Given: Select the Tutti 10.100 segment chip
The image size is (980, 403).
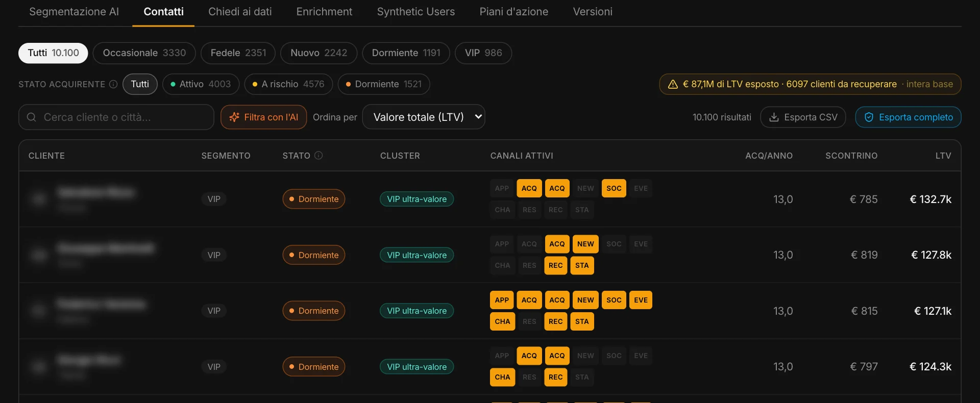Looking at the screenshot, I should (53, 53).
